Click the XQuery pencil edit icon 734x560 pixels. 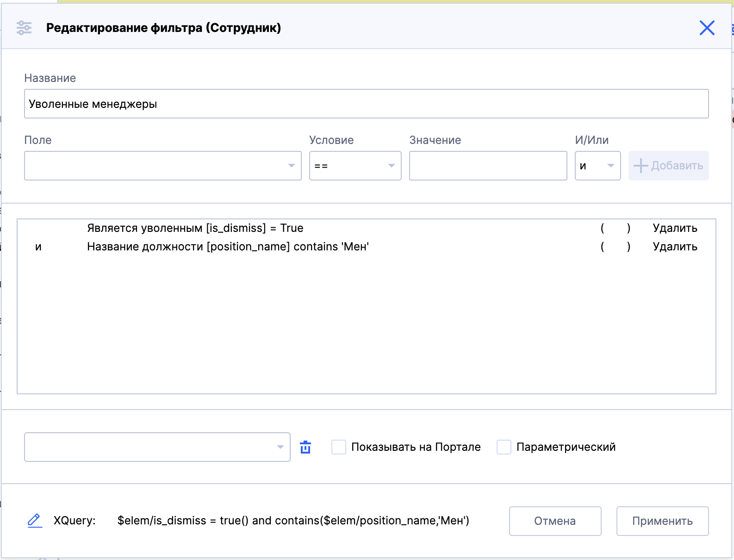(35, 521)
